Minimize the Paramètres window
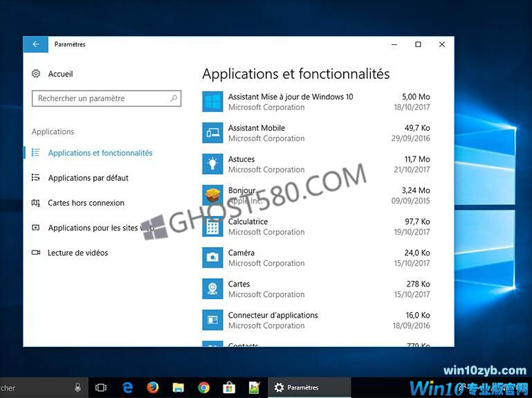Image resolution: width=532 pixels, height=398 pixels. click(394, 44)
